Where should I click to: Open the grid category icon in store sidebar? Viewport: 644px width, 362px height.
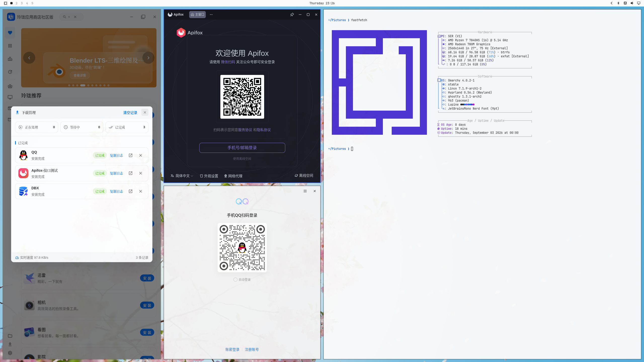(x=10, y=46)
